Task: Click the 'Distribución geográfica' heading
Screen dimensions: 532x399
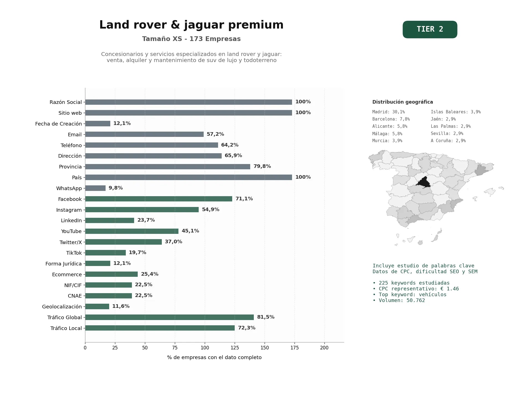Action: click(x=403, y=102)
